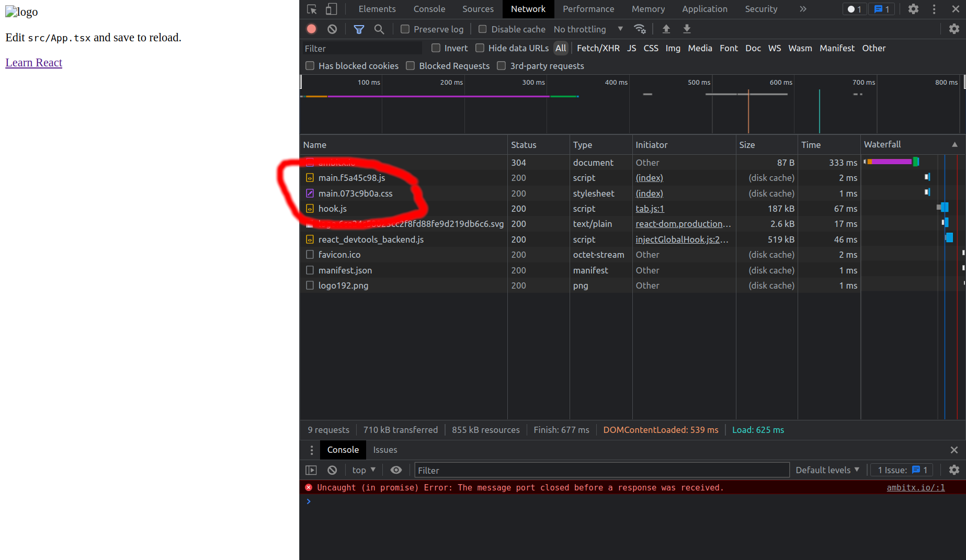This screenshot has width=966, height=560.
Task: Check the Invert filter checkbox
Action: (436, 48)
